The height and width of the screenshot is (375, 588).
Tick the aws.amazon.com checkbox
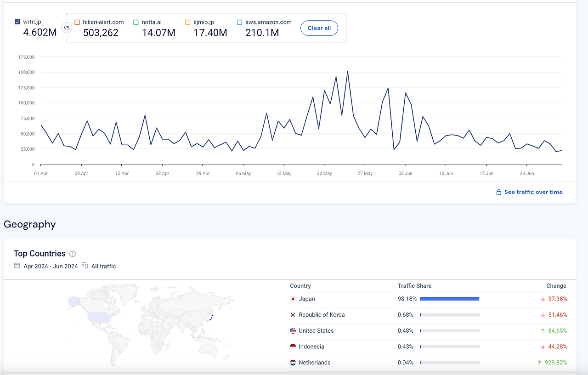coord(239,22)
